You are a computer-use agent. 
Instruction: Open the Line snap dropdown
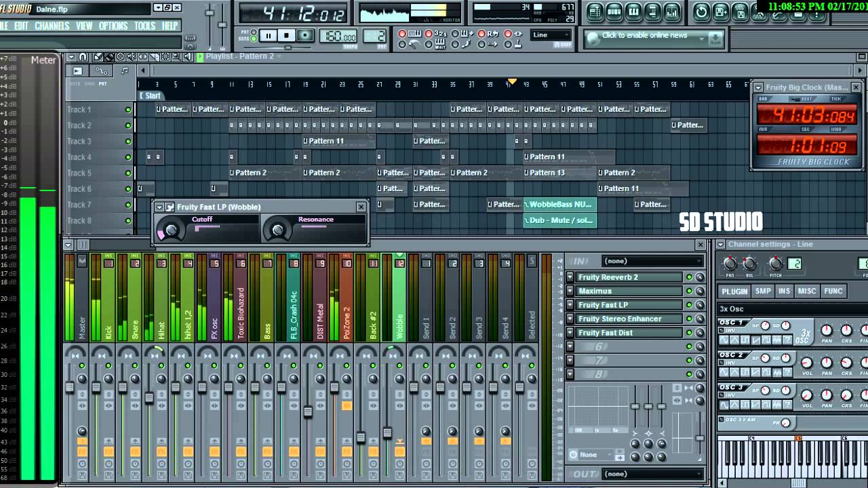coord(551,35)
